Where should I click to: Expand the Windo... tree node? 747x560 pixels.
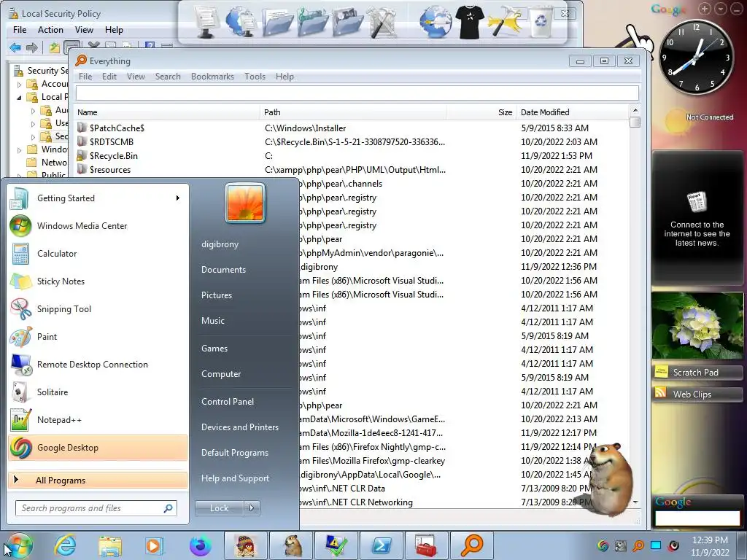[20, 150]
